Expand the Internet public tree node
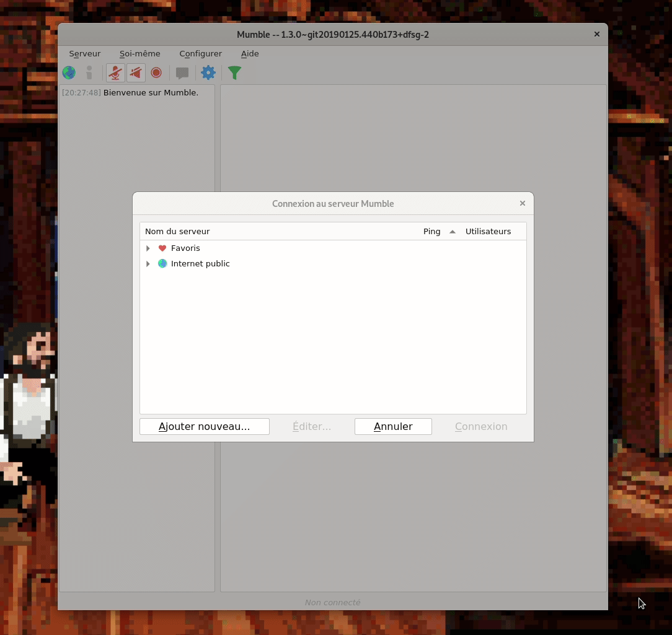 148,264
